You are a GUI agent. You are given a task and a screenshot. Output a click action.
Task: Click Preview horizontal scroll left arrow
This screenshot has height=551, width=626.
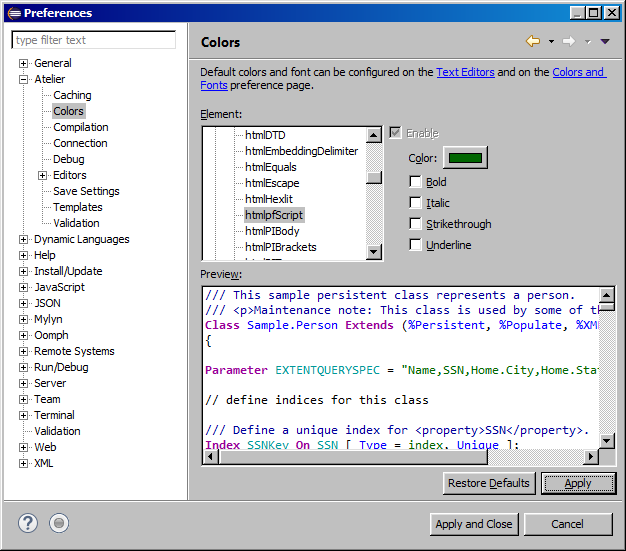click(x=211, y=456)
